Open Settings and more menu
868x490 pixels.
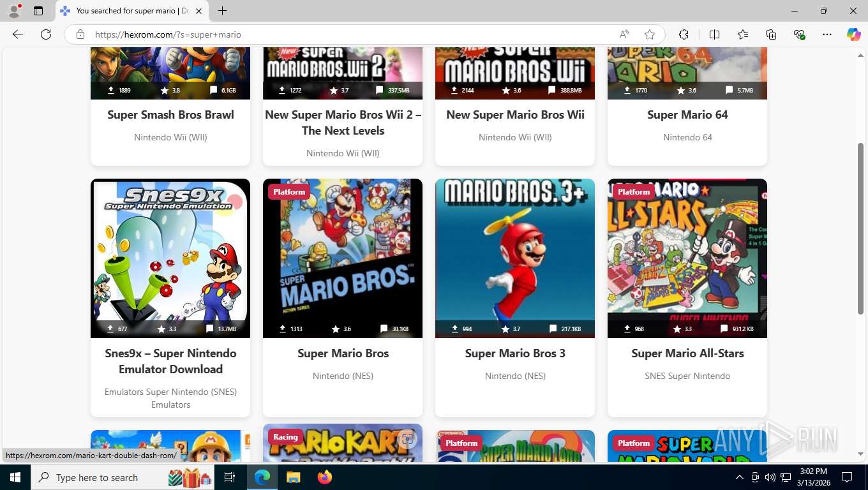point(827,34)
